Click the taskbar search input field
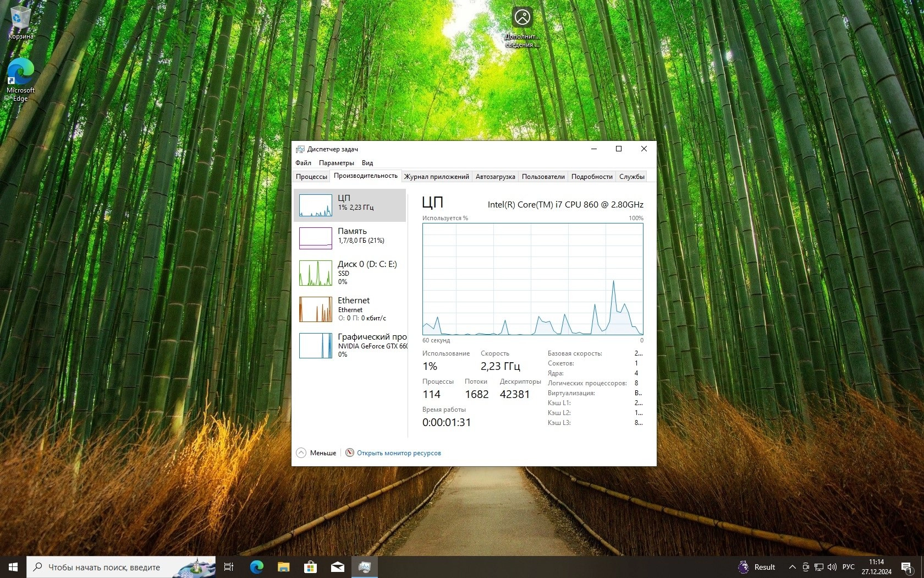The image size is (924, 578). tap(110, 567)
